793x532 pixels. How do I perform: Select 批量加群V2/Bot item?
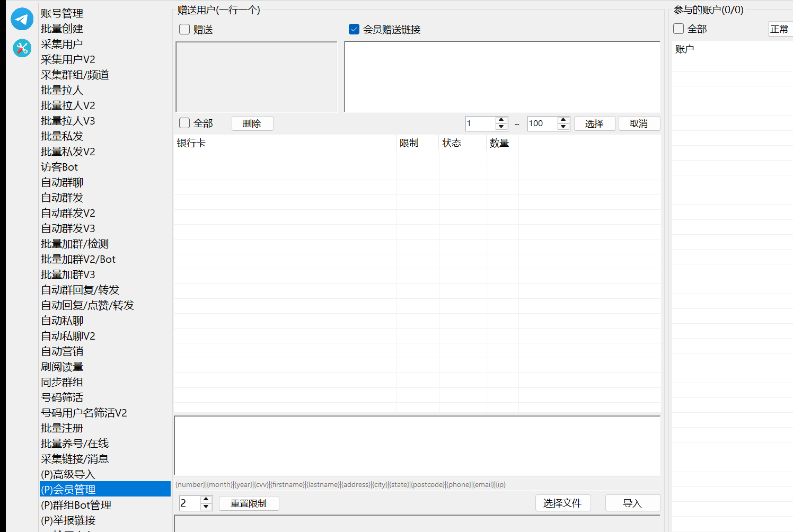(78, 259)
